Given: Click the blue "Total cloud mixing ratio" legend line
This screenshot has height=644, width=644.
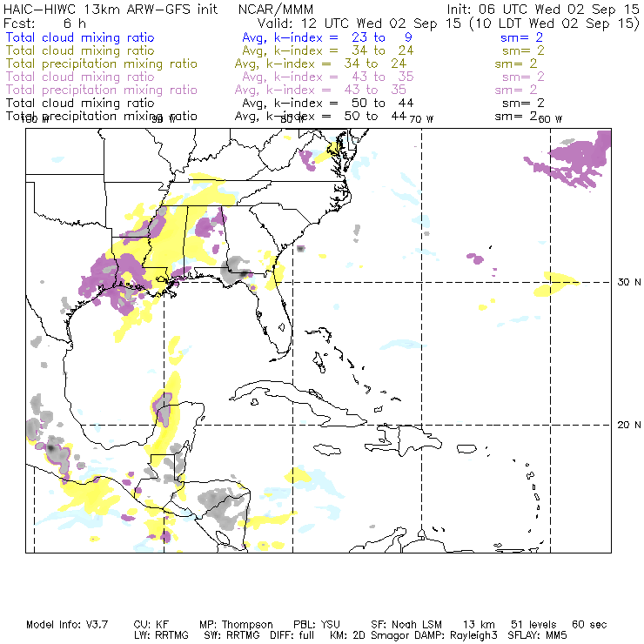Looking at the screenshot, I should pyautogui.click(x=80, y=37).
